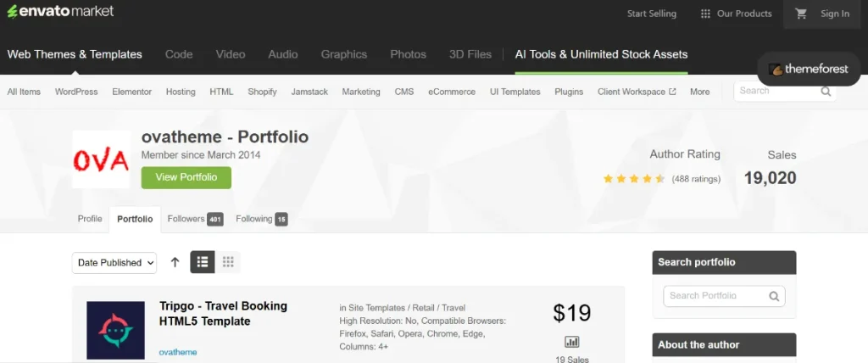
Task: Click the 19,020 sales figure
Action: [x=770, y=178]
